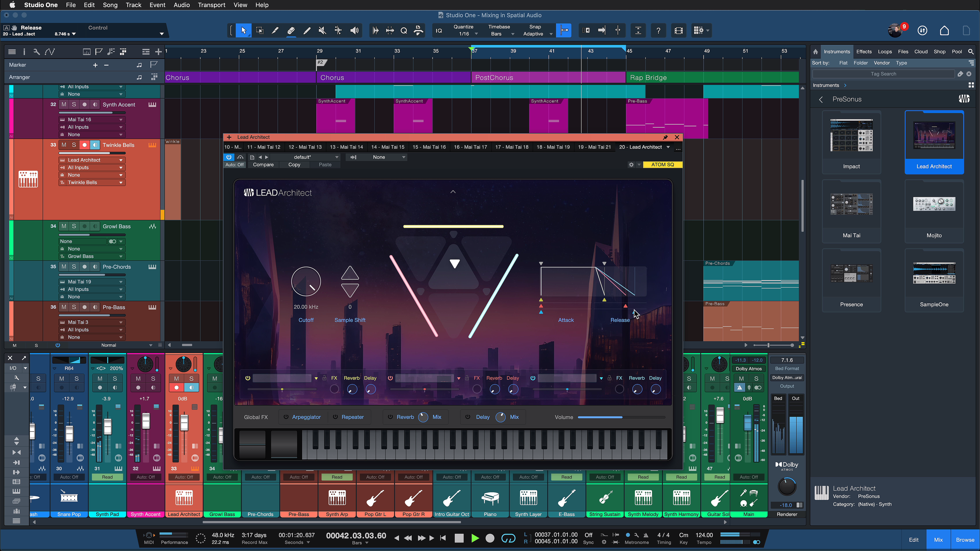
Task: Click the Play button in transport
Action: pyautogui.click(x=475, y=538)
